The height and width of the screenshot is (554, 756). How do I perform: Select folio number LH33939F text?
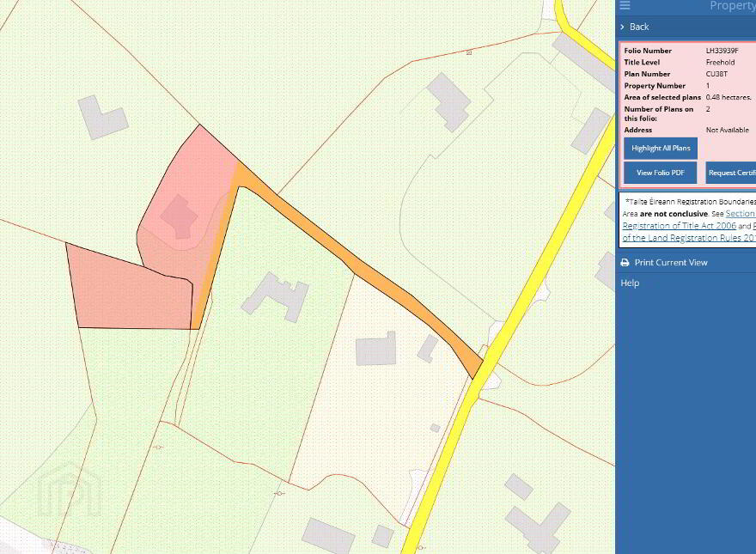coord(722,51)
